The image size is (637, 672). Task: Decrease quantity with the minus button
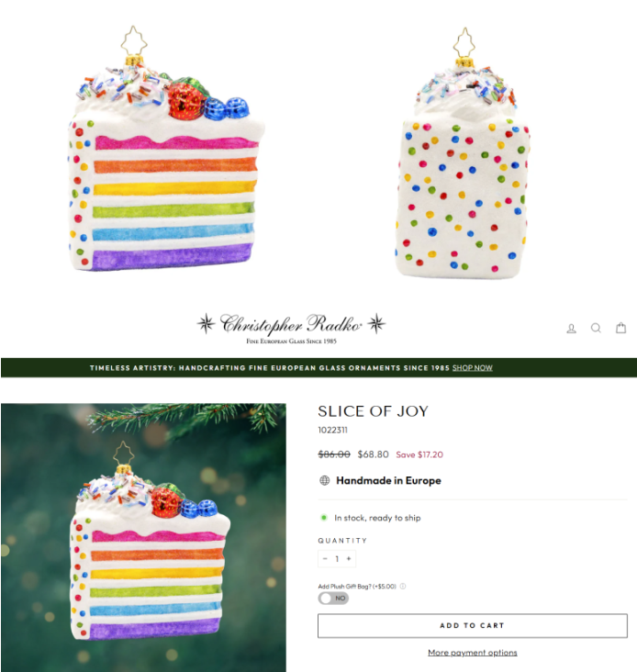tap(325, 558)
